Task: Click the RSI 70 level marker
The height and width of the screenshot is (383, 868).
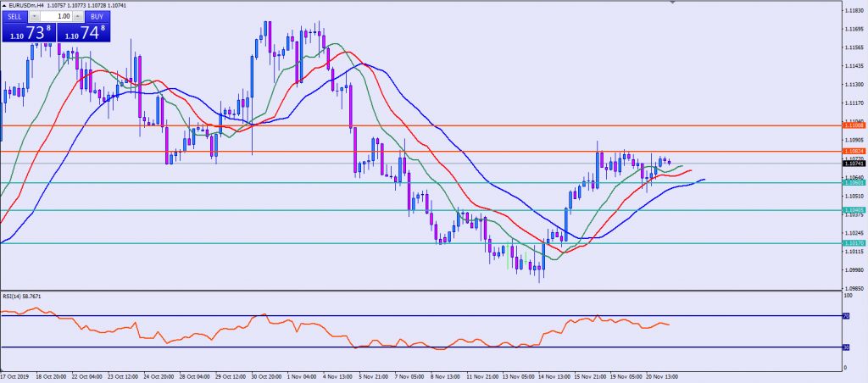Action: point(844,316)
